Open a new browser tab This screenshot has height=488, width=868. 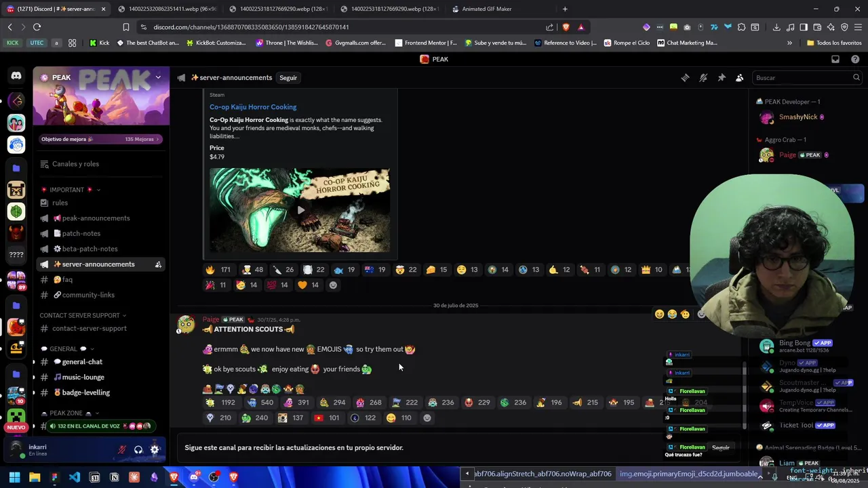click(x=565, y=9)
